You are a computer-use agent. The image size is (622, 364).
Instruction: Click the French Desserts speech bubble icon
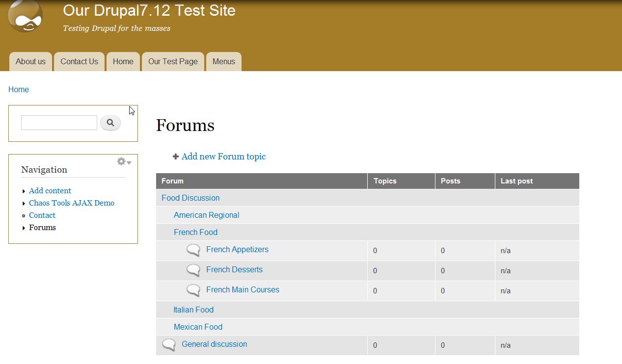point(193,270)
